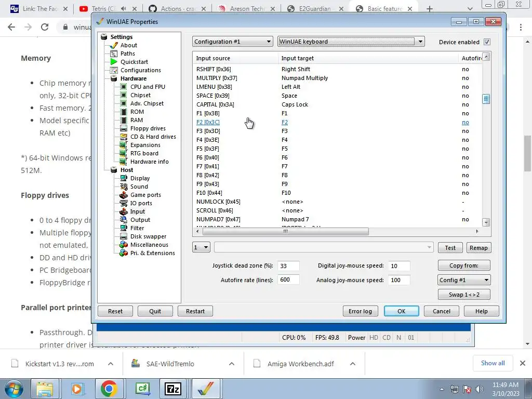Image resolution: width=532 pixels, height=399 pixels.
Task: Expand SAE-WildTremlo download options chevron
Action: click(x=232, y=364)
